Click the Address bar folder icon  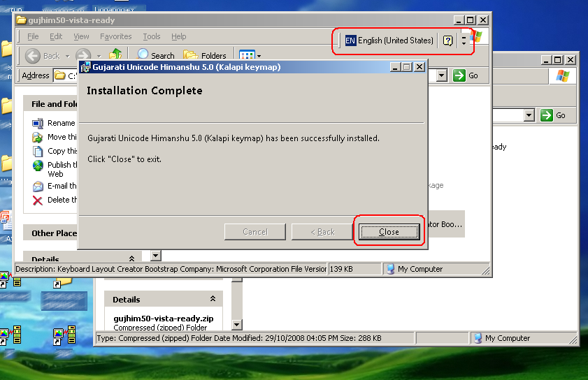click(x=59, y=75)
